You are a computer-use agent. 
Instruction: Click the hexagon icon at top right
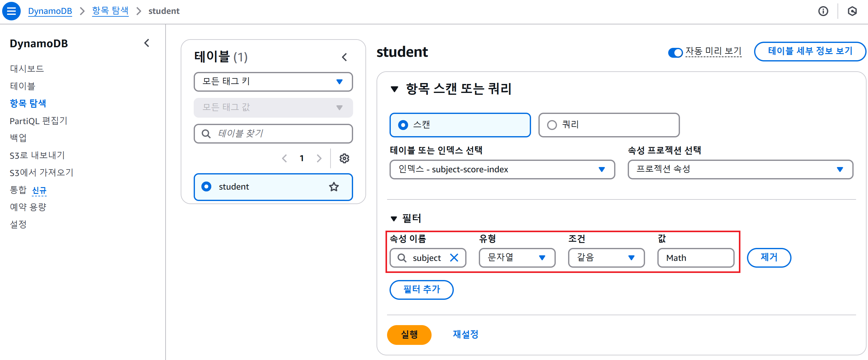(852, 11)
